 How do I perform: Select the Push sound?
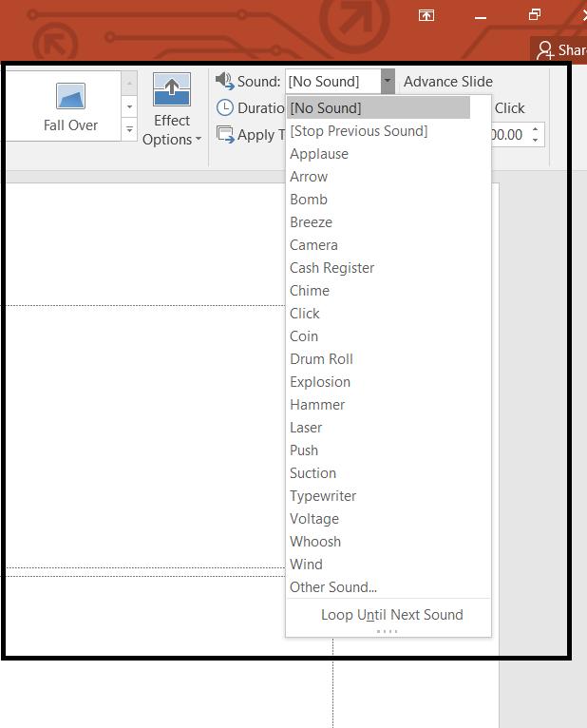coord(388,450)
